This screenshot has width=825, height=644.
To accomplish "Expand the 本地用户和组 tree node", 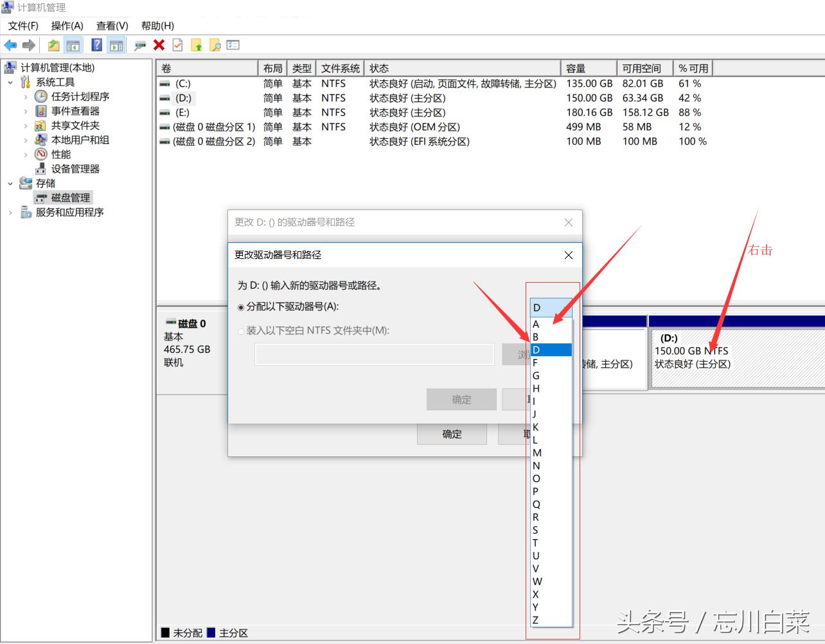I will point(26,140).
